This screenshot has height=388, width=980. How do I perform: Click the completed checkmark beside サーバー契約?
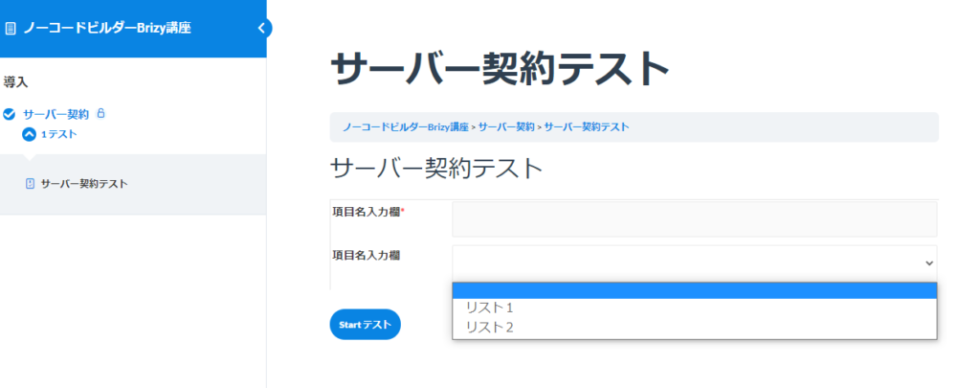pos(10,114)
